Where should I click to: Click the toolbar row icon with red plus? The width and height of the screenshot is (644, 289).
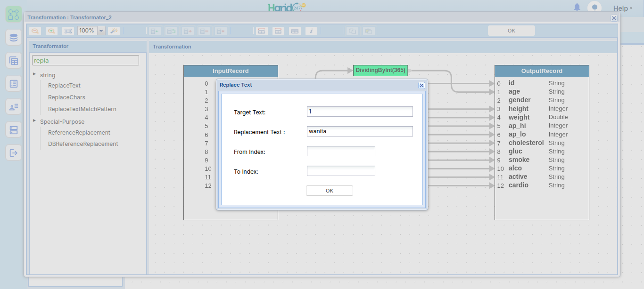pos(188,31)
